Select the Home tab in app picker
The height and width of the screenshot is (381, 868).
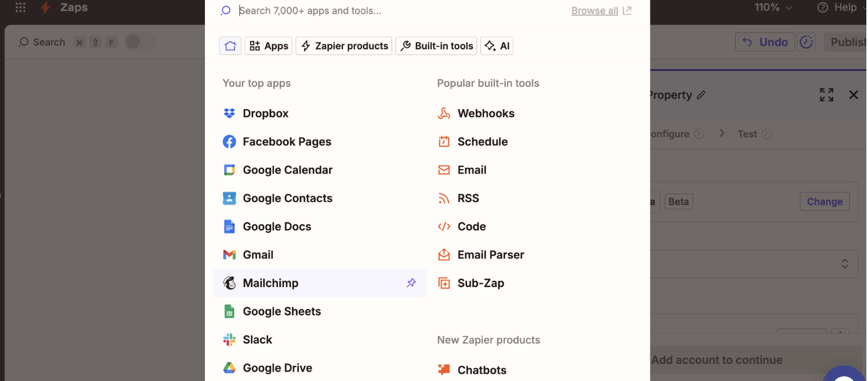tap(230, 46)
